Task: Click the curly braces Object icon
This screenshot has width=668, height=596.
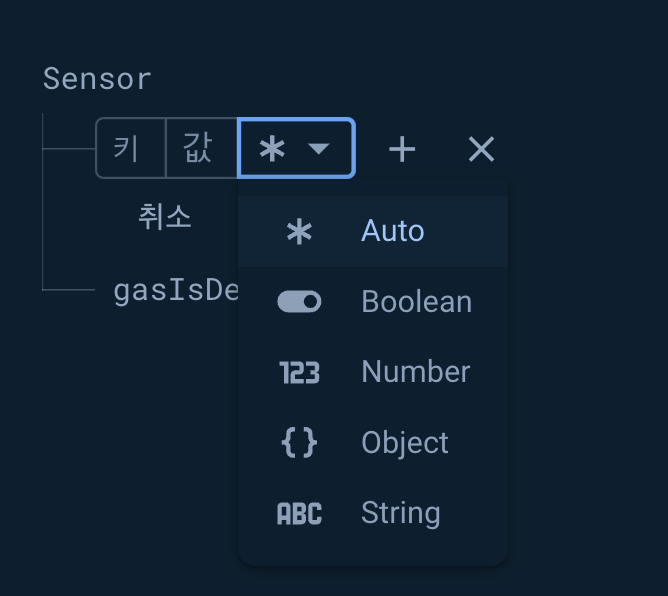Action: [x=299, y=443]
